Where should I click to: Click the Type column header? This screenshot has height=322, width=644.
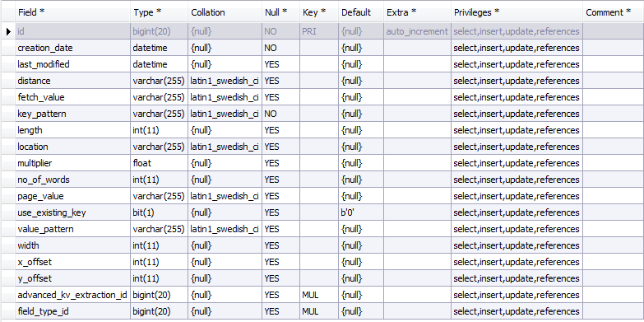(x=160, y=12)
